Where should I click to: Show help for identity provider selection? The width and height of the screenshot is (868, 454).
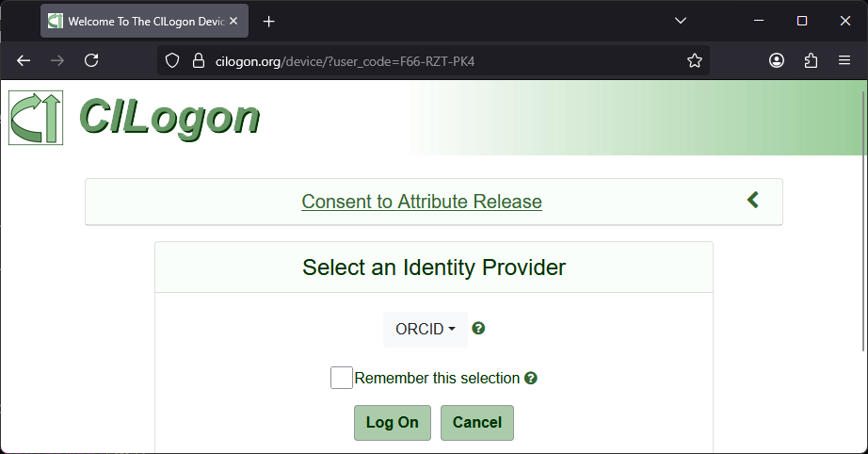coord(478,329)
